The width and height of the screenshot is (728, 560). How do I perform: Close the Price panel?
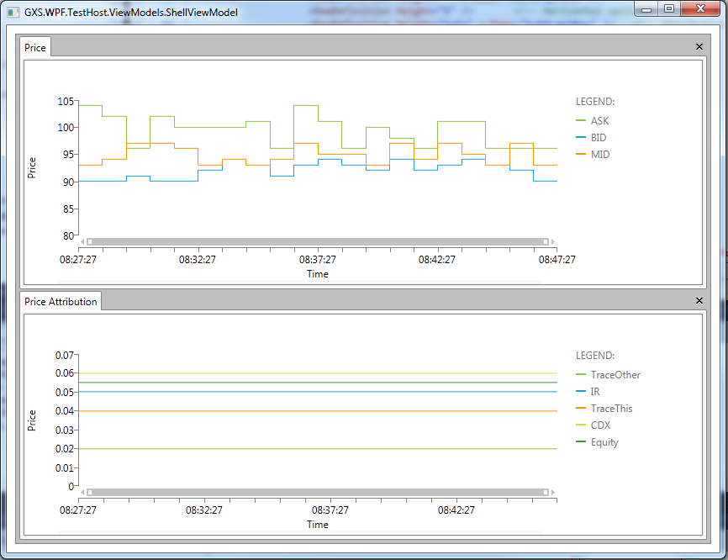tap(699, 47)
